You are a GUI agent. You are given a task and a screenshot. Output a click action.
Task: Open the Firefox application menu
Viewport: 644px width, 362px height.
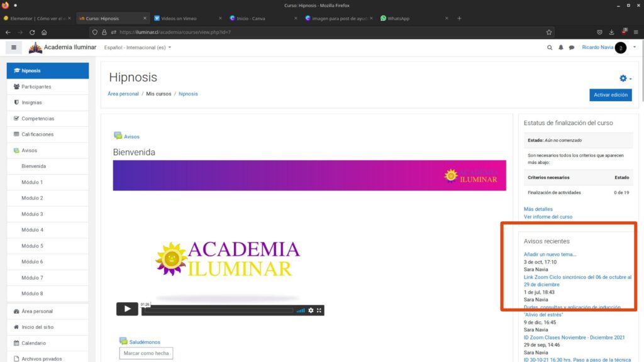[x=636, y=32]
